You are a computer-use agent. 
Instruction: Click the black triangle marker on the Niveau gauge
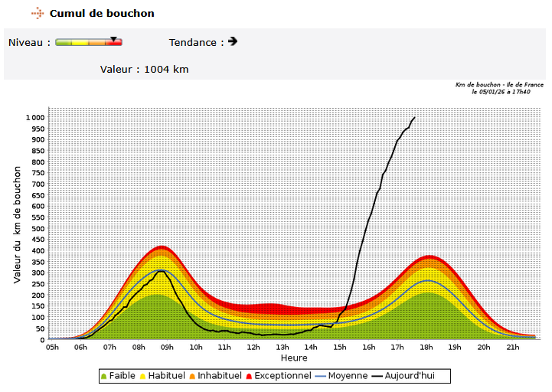click(x=113, y=39)
